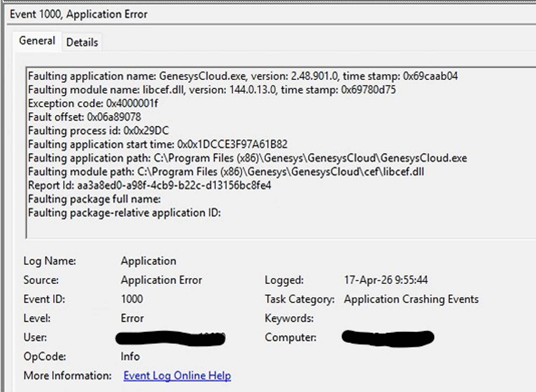The width and height of the screenshot is (536, 392).
Task: Click the Report Id line
Action: [149, 185]
